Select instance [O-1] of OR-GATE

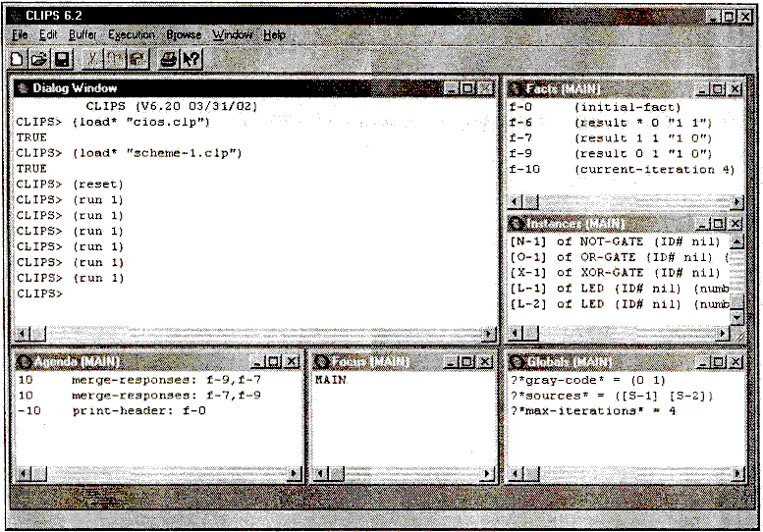[x=619, y=257]
